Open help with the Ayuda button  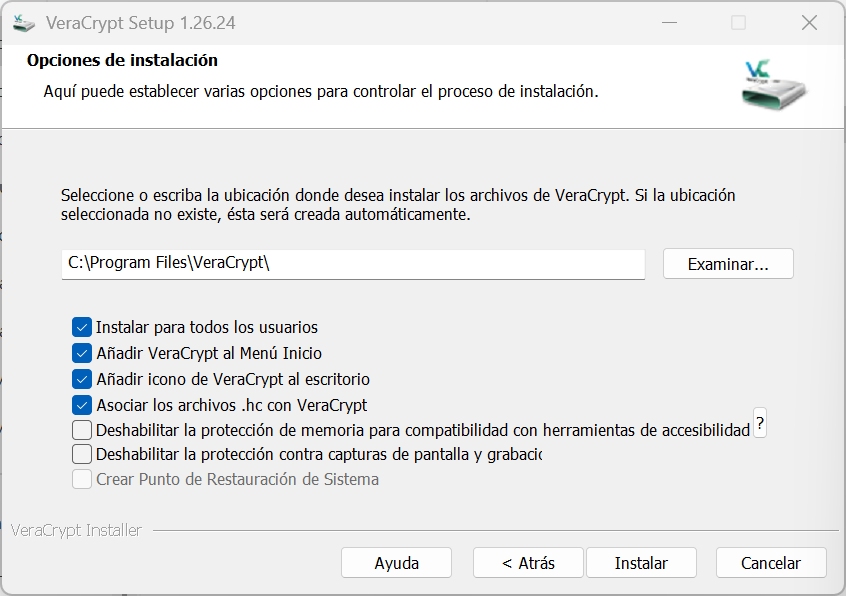[x=396, y=563]
